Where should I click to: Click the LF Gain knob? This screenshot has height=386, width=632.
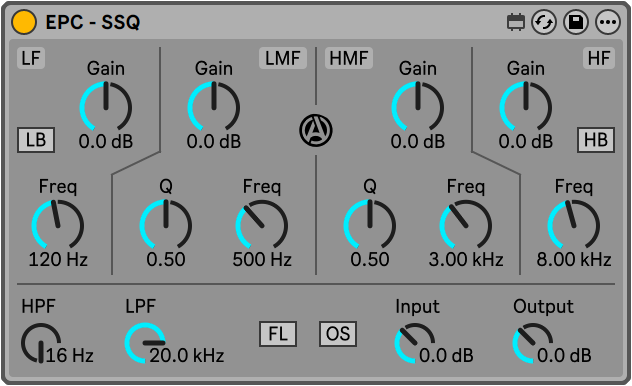[x=106, y=106]
